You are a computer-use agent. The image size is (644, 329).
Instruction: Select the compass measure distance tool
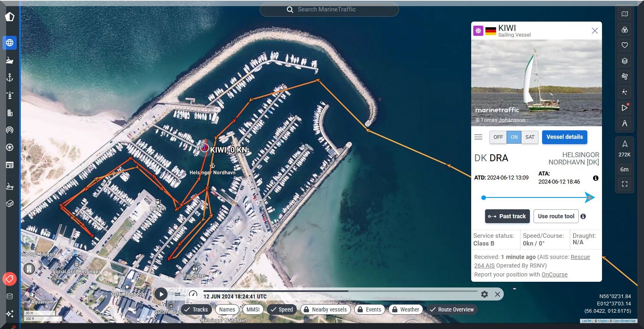point(624,123)
